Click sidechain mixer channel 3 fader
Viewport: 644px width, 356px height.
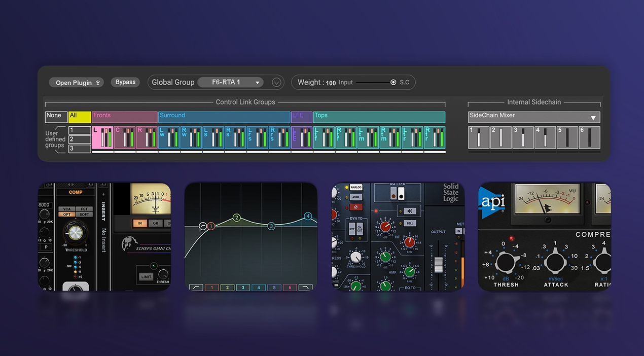pyautogui.click(x=523, y=137)
